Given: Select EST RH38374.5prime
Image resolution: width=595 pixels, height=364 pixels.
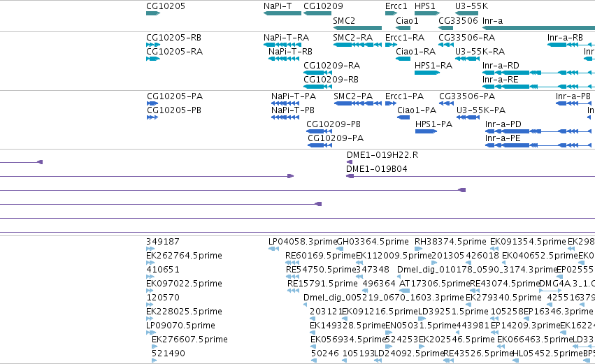Looking at the screenshot, I should point(419,249).
